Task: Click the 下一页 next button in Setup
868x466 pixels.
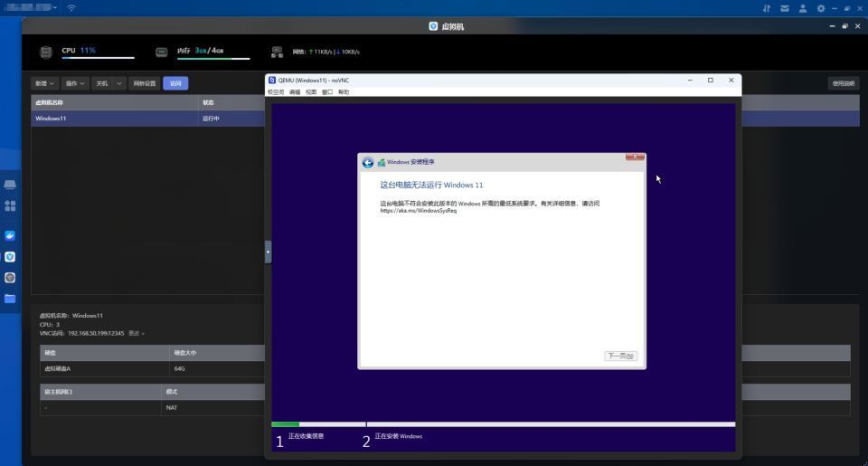Action: pos(620,356)
